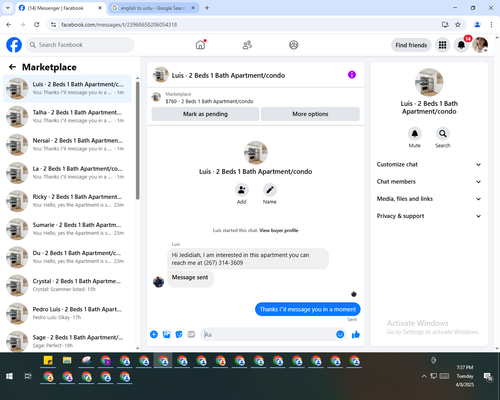
Task: Open the Nersai conversation in the list
Action: (67, 145)
